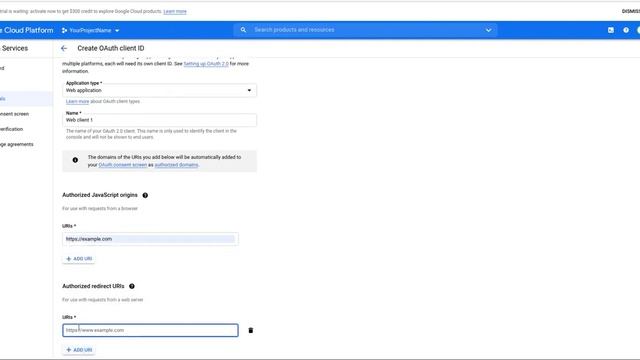Click the Create OAuth client ID heading
The height and width of the screenshot is (360, 640).
click(111, 48)
